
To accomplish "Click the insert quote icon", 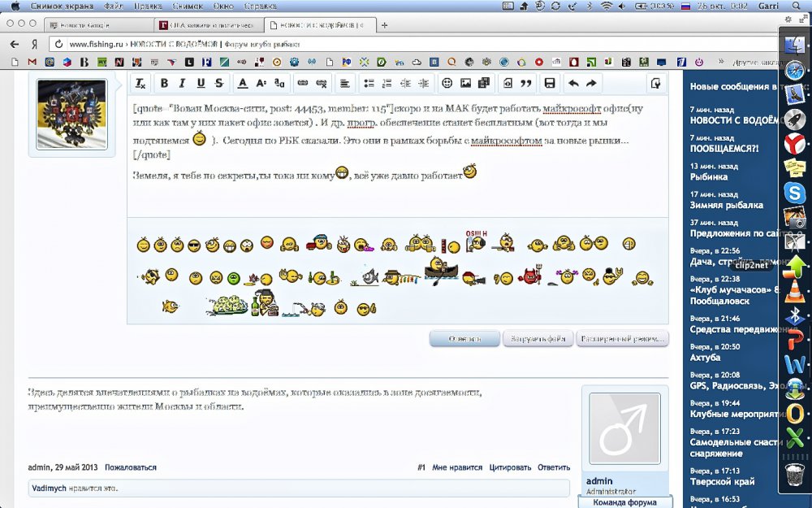I will [525, 83].
